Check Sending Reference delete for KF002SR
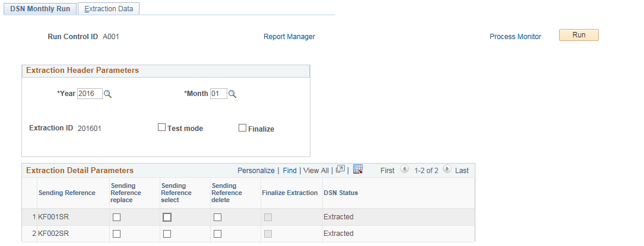 (218, 234)
